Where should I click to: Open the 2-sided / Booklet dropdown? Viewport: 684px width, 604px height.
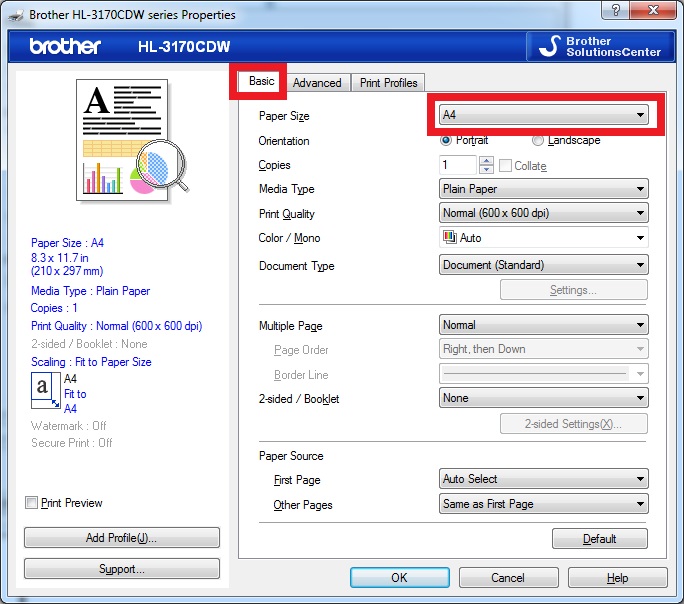544,398
